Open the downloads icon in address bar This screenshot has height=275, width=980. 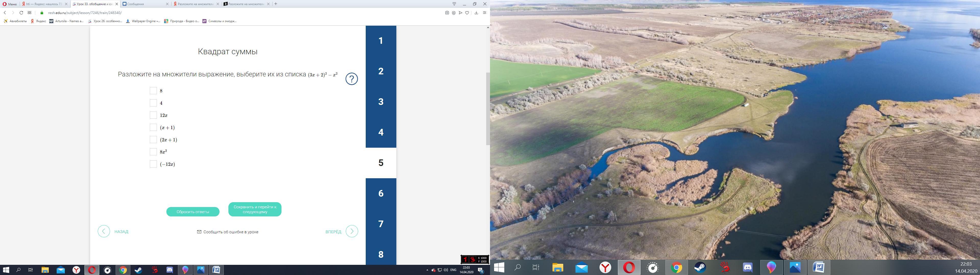pyautogui.click(x=476, y=13)
